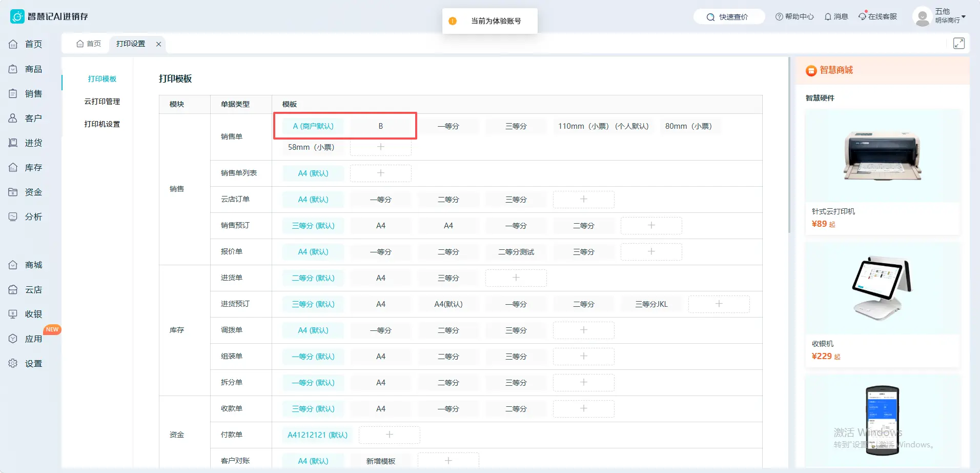980x473 pixels.
Task: Add a new 销售单列表 template
Action: 381,173
